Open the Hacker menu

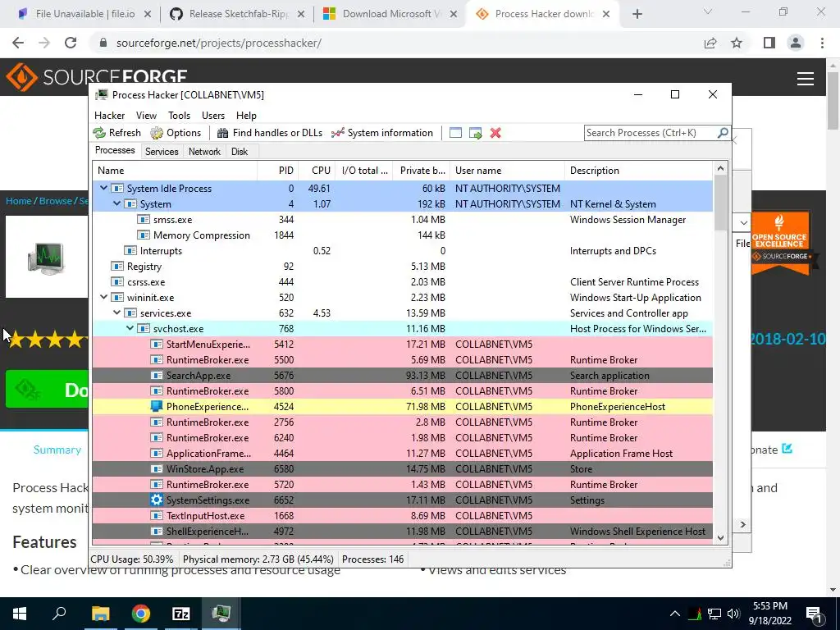coord(109,115)
